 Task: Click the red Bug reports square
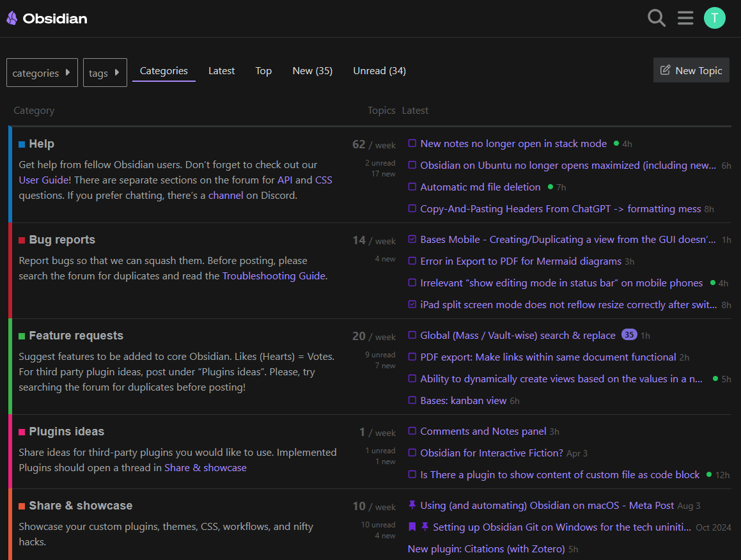click(22, 240)
